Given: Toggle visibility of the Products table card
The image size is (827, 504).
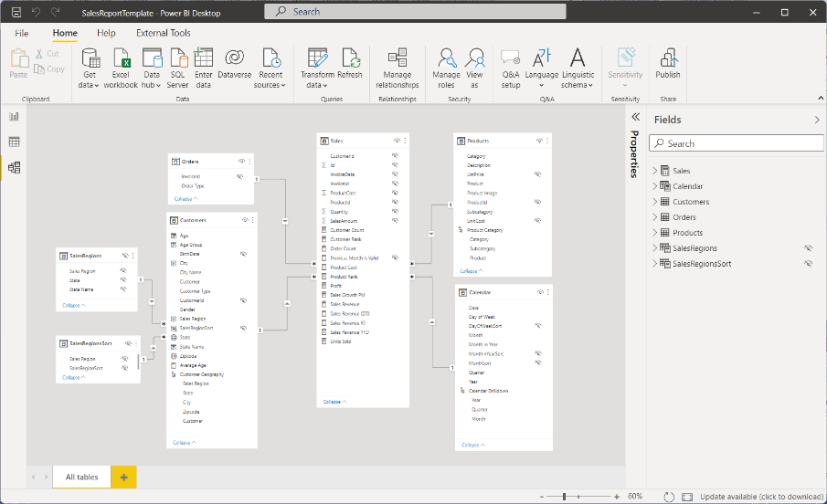Looking at the screenshot, I should (x=539, y=141).
